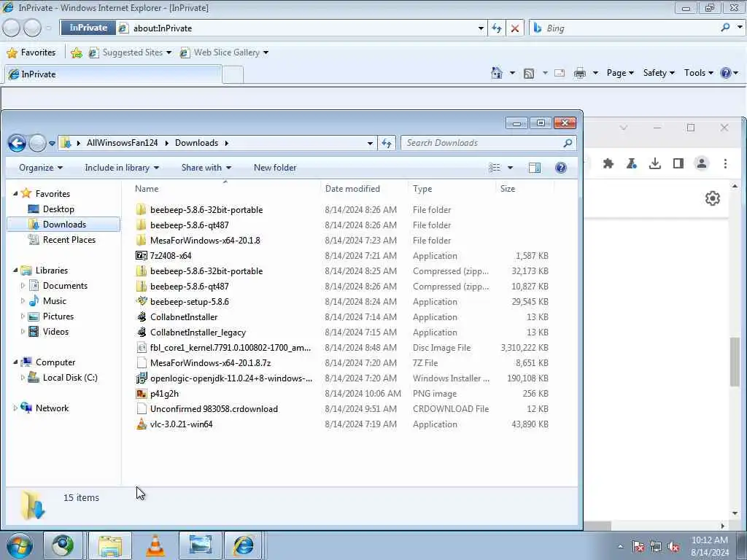Open view options dropdown arrow in Explorer

pos(510,168)
